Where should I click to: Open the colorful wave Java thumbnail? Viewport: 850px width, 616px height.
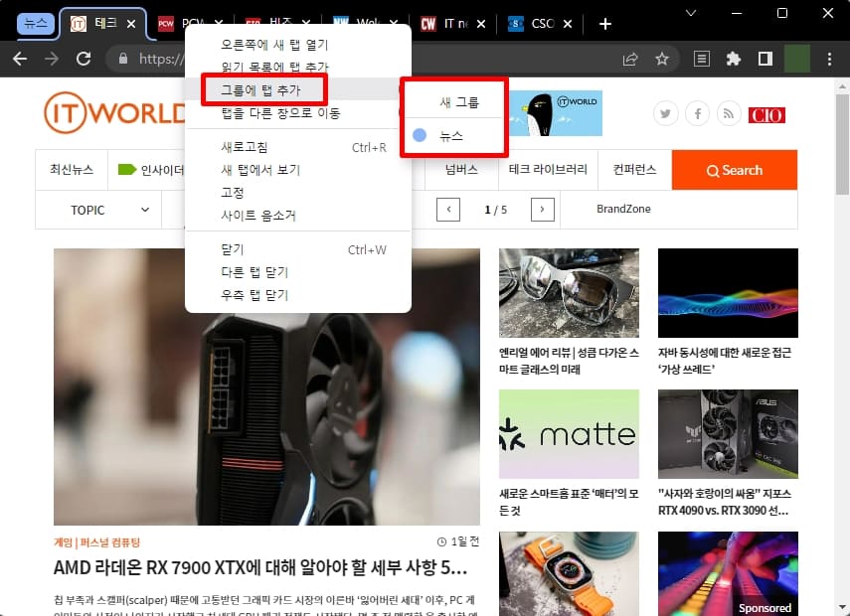728,293
